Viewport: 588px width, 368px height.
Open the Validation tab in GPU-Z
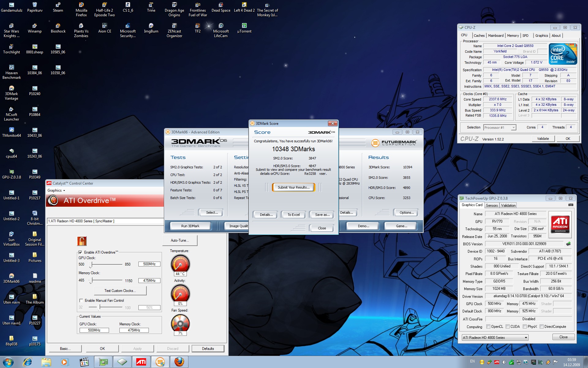(508, 205)
